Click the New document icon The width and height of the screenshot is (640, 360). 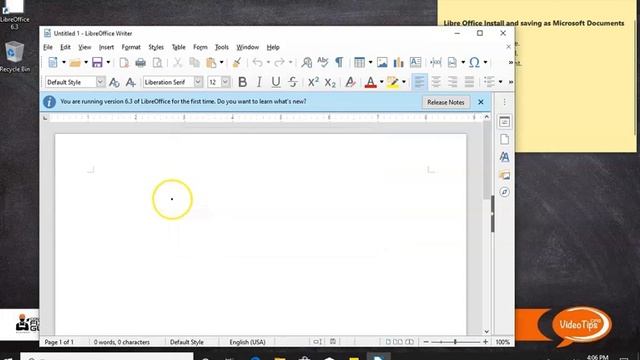pyautogui.click(x=53, y=62)
